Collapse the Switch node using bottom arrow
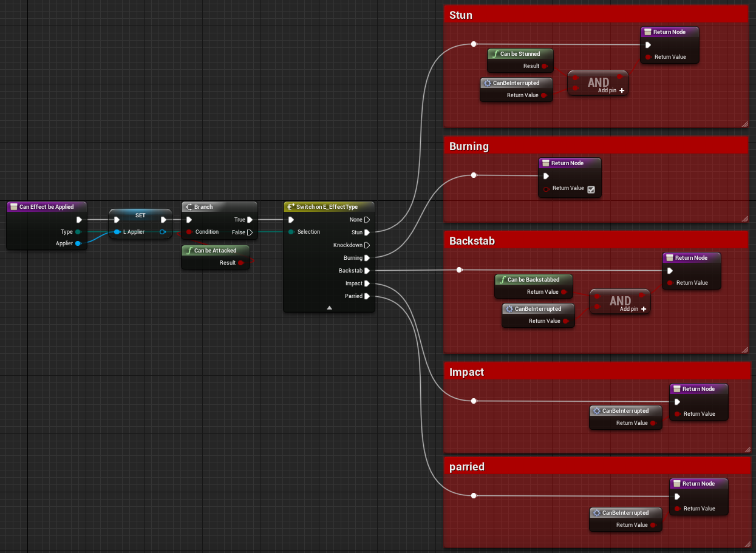 click(329, 308)
